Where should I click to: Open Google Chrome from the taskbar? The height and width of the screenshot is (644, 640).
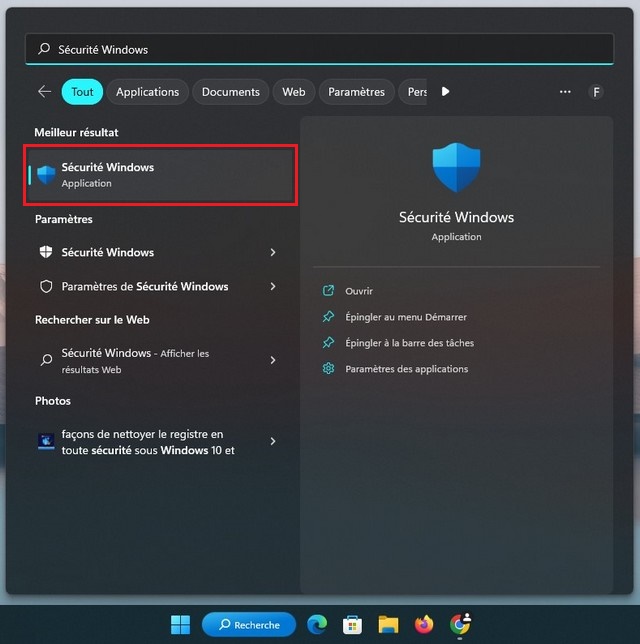(460, 625)
